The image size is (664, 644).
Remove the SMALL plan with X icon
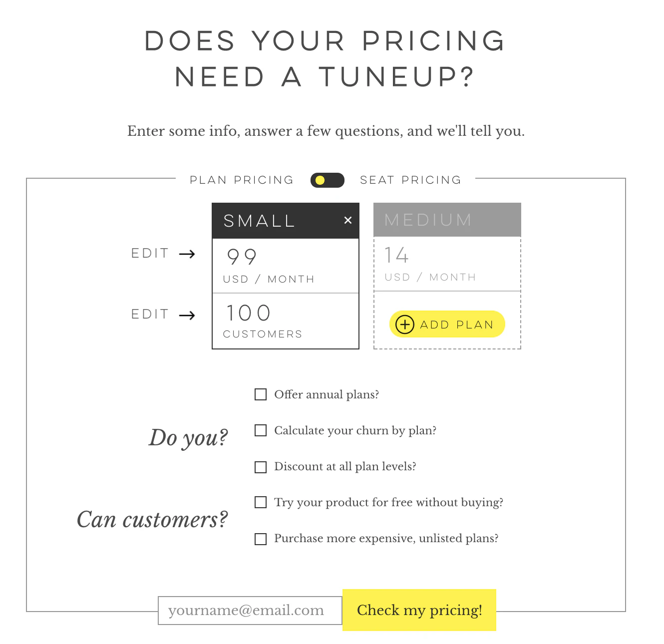point(348,220)
